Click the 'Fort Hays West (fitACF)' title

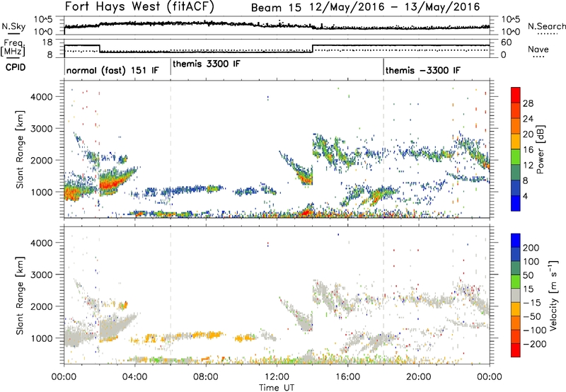pos(139,6)
